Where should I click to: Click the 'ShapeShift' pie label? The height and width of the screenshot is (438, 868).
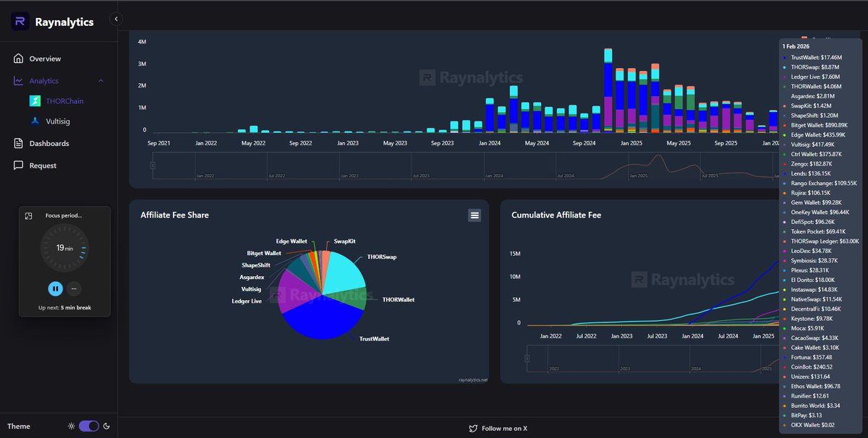pos(256,265)
